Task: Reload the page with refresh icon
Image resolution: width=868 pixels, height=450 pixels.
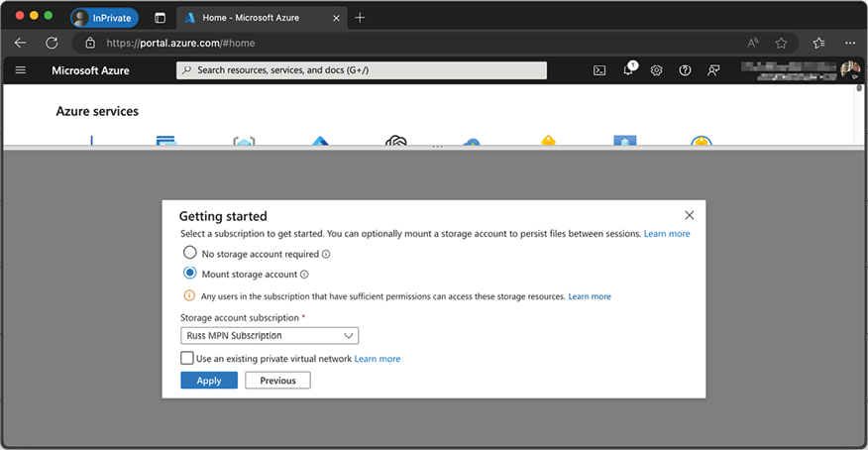Action: tap(52, 43)
